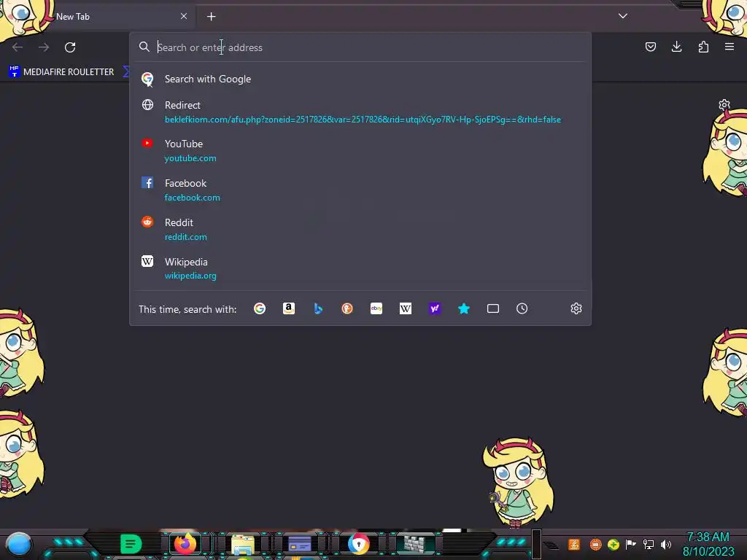The height and width of the screenshot is (560, 747).
Task: Click the Windows Start orb
Action: pyautogui.click(x=18, y=545)
